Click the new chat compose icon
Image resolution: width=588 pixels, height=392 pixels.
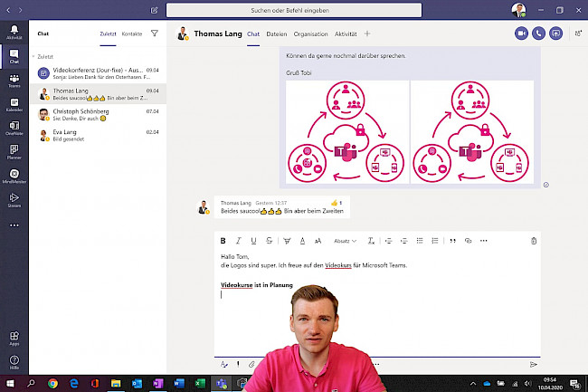(155, 10)
